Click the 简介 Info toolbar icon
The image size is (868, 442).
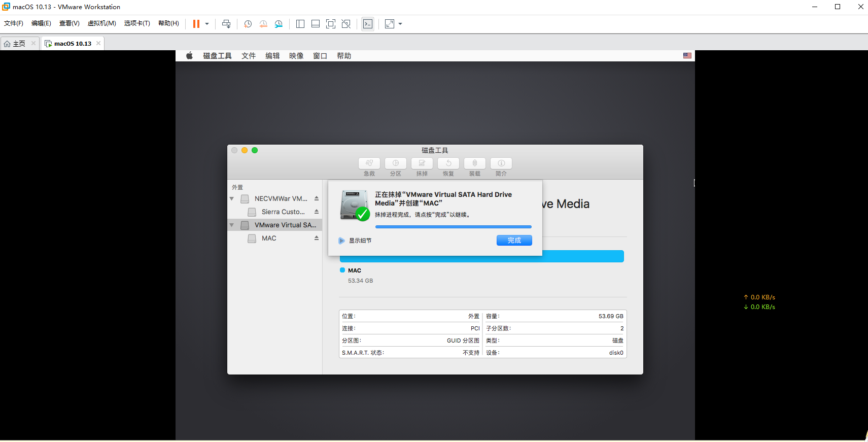click(x=501, y=163)
